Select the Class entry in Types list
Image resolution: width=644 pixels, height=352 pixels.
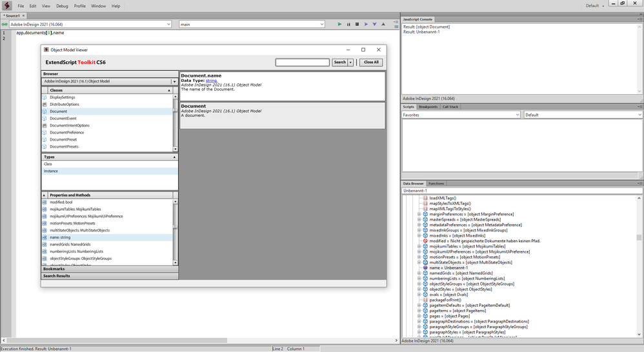click(x=110, y=164)
